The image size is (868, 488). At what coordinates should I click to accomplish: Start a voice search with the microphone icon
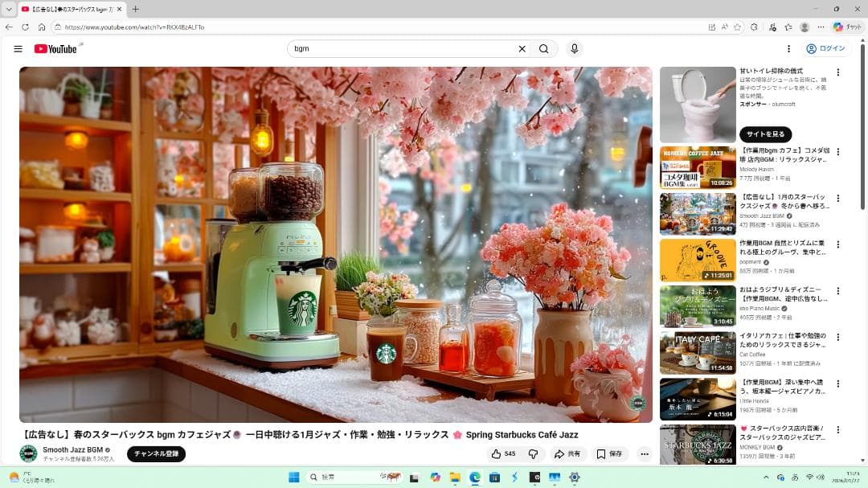pos(574,48)
